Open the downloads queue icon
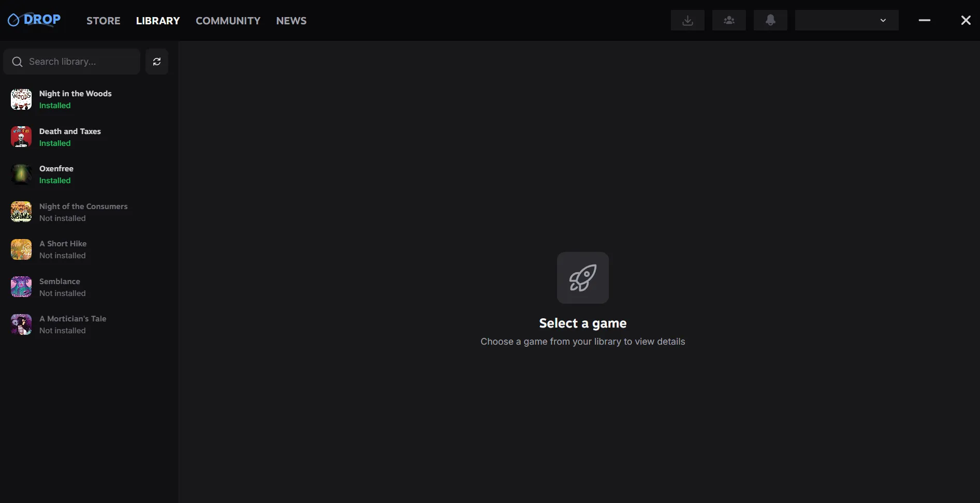Screen dimensions: 980x503 pyautogui.click(x=687, y=20)
